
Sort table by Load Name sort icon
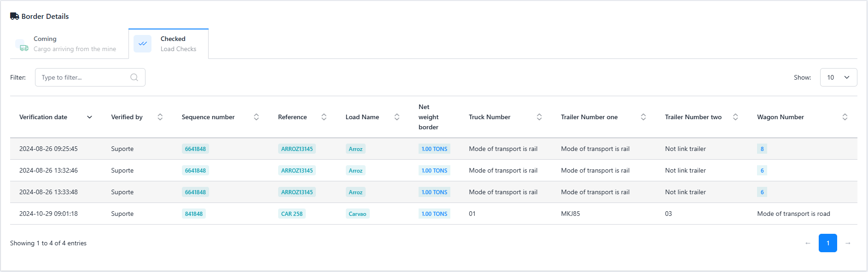tap(396, 117)
